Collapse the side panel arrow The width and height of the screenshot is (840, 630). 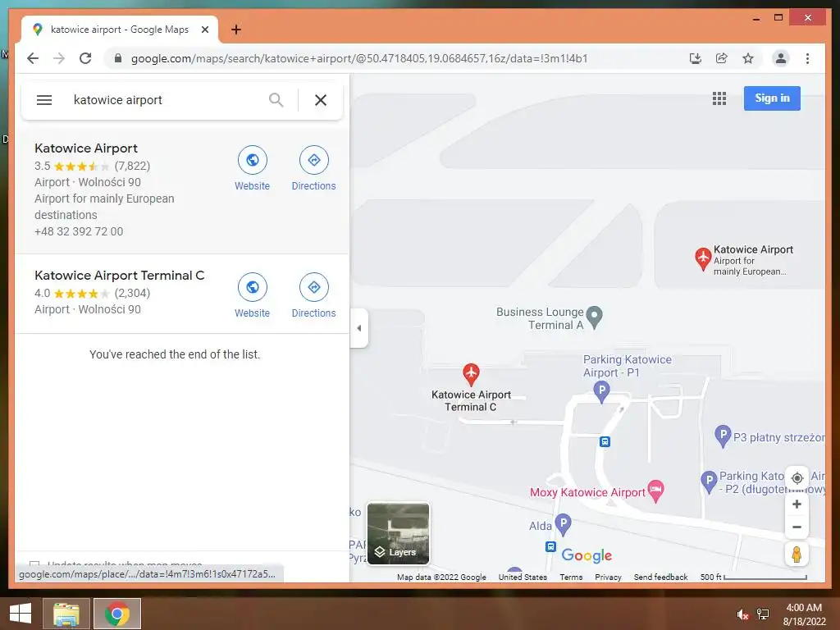coord(359,328)
